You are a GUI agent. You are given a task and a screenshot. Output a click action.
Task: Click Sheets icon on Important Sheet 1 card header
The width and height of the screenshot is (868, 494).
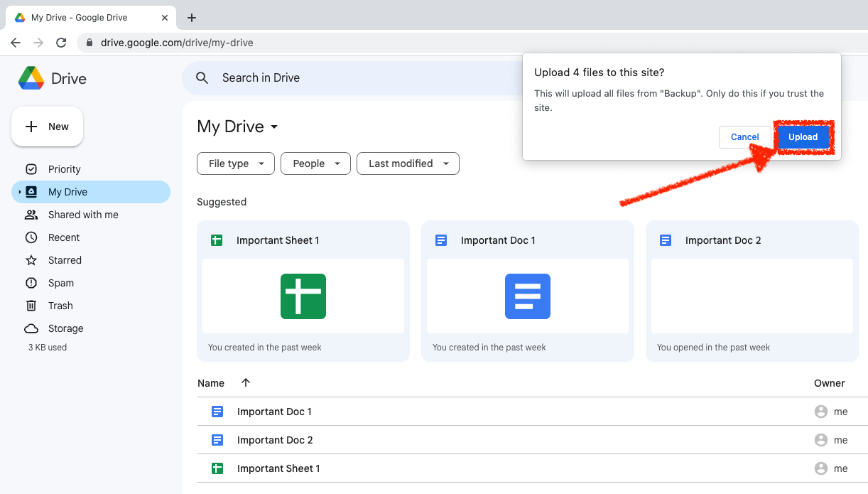click(x=217, y=240)
